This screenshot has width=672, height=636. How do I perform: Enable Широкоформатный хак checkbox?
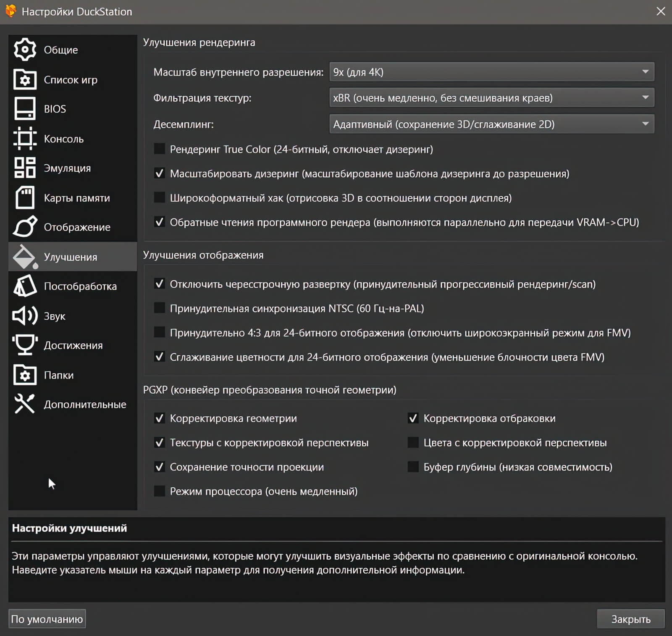pos(160,197)
